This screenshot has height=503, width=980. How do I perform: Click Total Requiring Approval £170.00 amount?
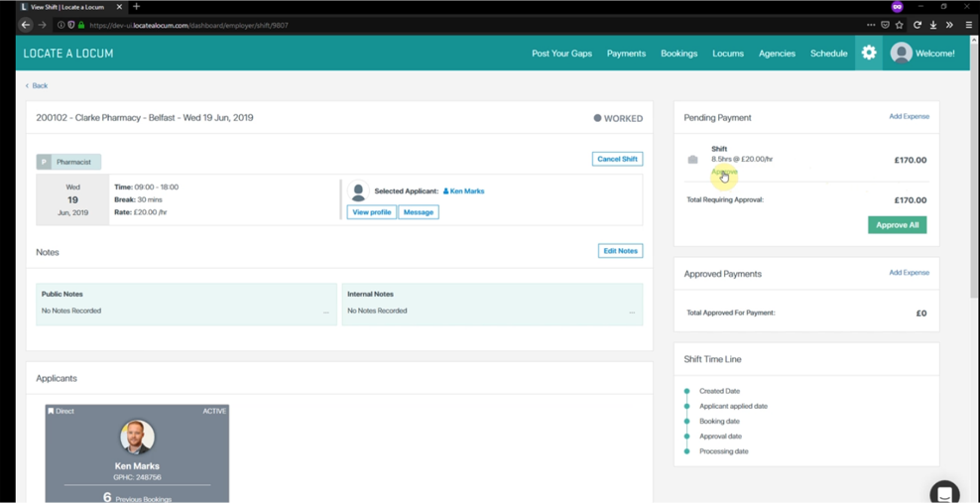(x=910, y=200)
